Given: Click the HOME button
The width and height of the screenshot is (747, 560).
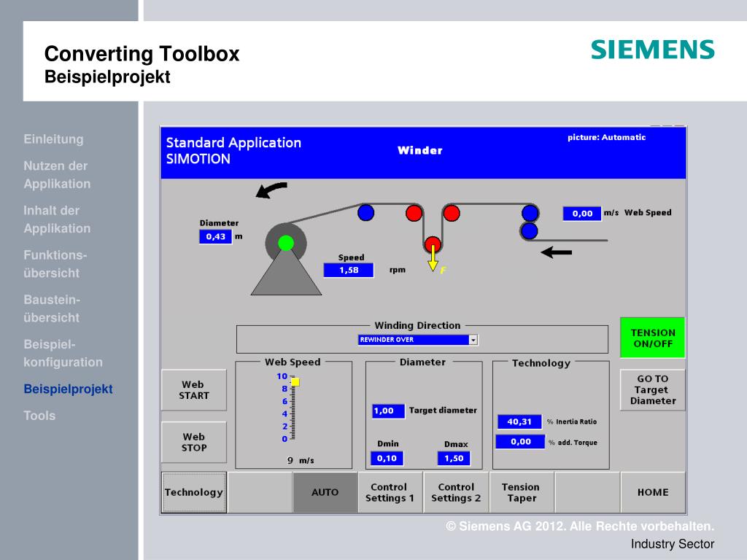Looking at the screenshot, I should [x=653, y=492].
